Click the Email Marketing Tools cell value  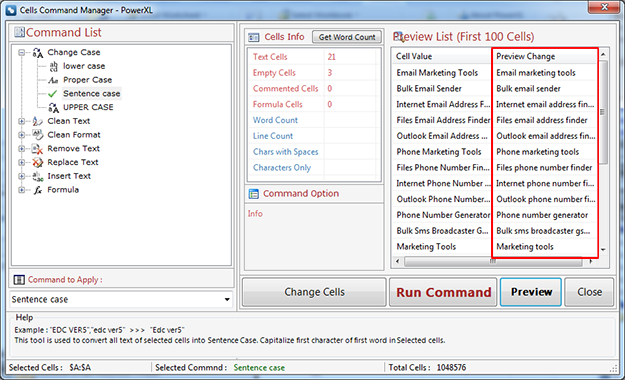click(x=437, y=73)
